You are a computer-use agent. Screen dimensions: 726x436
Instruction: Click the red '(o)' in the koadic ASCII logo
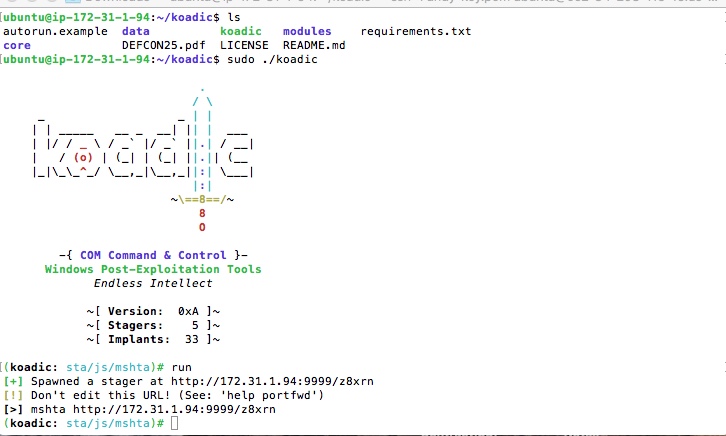[x=83, y=157]
